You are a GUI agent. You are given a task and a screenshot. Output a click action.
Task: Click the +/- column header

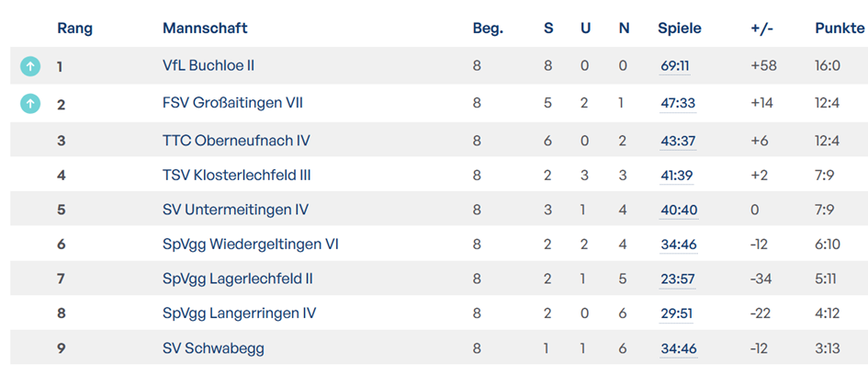761,28
